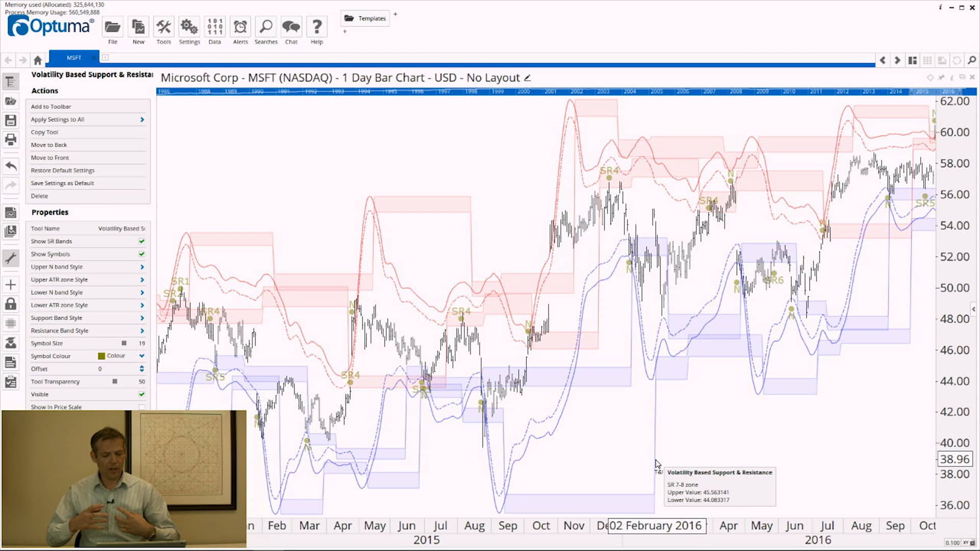Image resolution: width=980 pixels, height=551 pixels.
Task: Select Restore Default Settings action
Action: [x=62, y=170]
